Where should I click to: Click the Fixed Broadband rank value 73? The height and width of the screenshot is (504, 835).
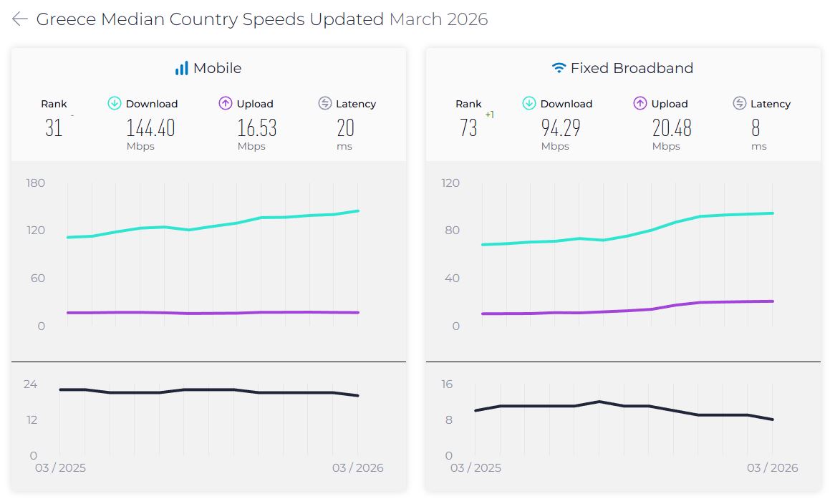[x=468, y=129]
